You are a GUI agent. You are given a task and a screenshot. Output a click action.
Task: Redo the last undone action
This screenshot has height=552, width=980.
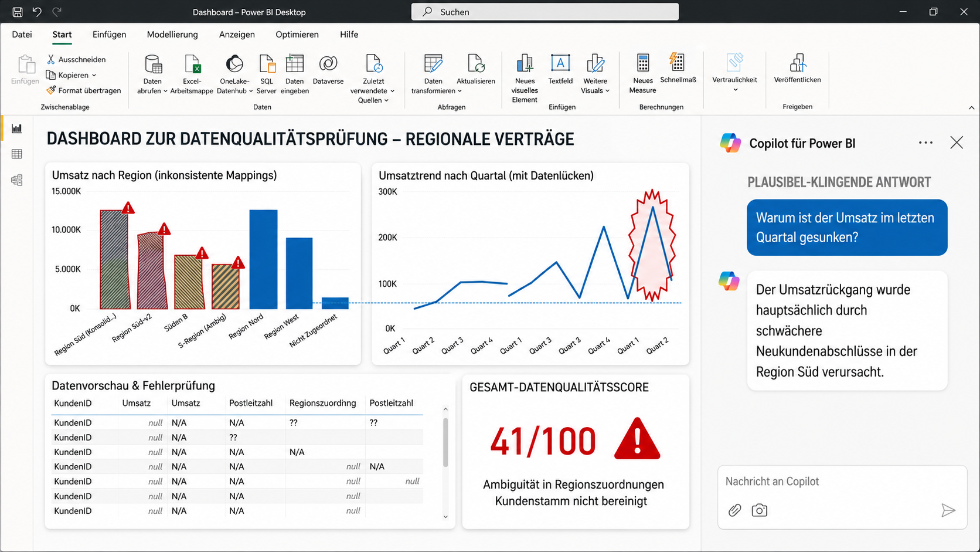pyautogui.click(x=57, y=12)
